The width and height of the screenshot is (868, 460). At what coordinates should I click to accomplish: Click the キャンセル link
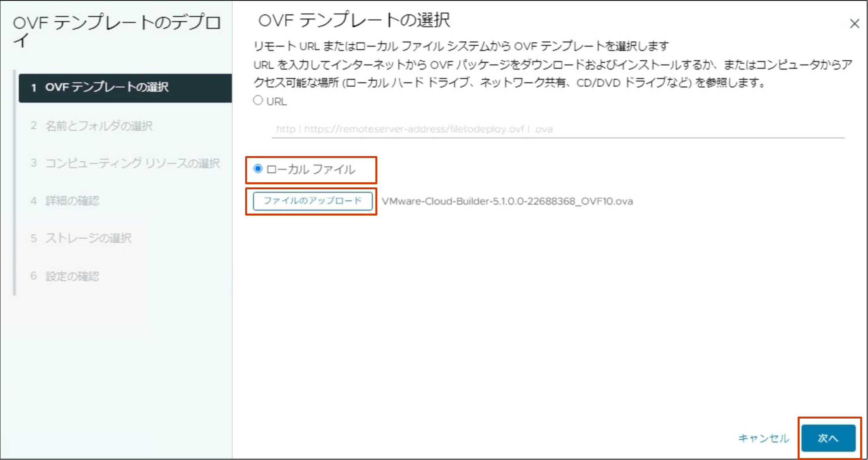coord(764,438)
